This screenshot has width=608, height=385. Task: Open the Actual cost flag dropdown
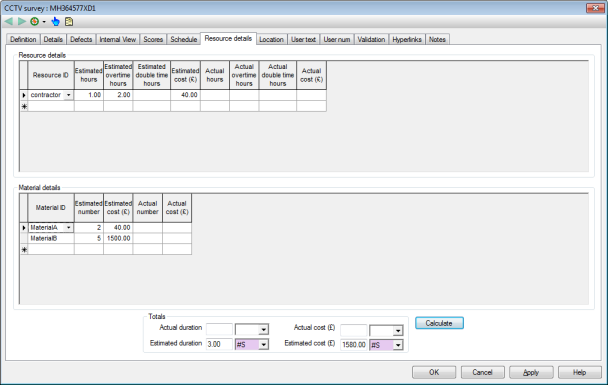398,331
